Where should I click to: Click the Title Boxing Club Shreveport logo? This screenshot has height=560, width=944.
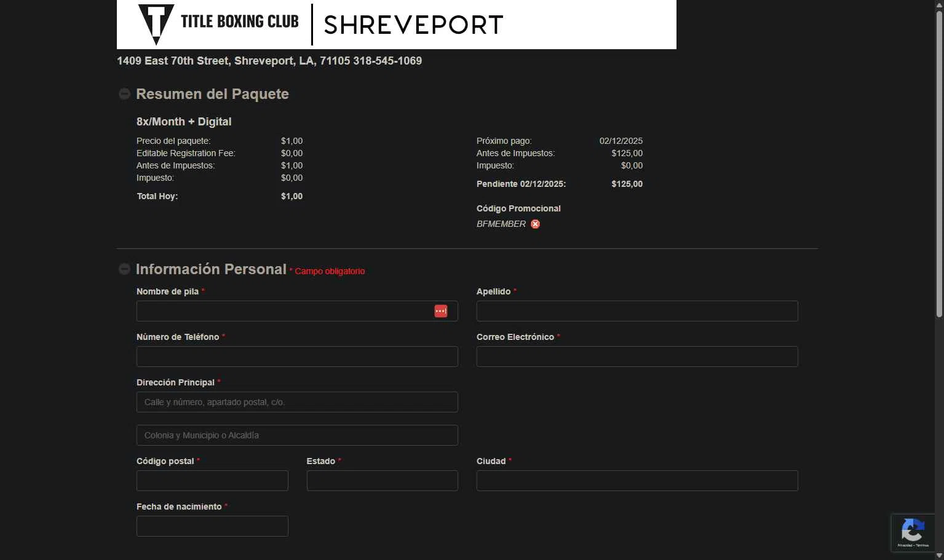(396, 25)
